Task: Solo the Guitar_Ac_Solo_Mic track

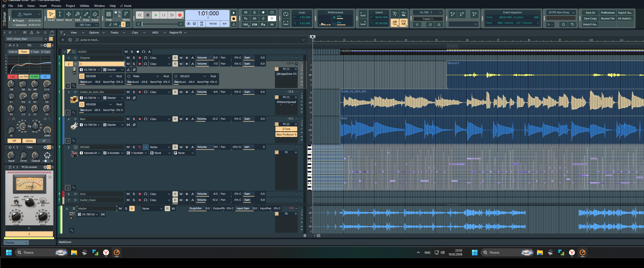Action: [x=134, y=92]
